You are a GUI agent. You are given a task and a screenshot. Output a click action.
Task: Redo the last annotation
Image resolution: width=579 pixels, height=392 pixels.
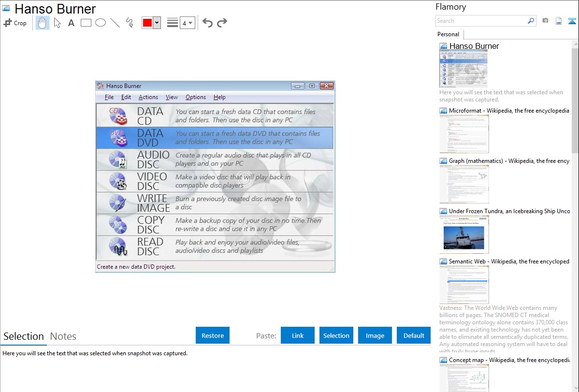pos(222,23)
